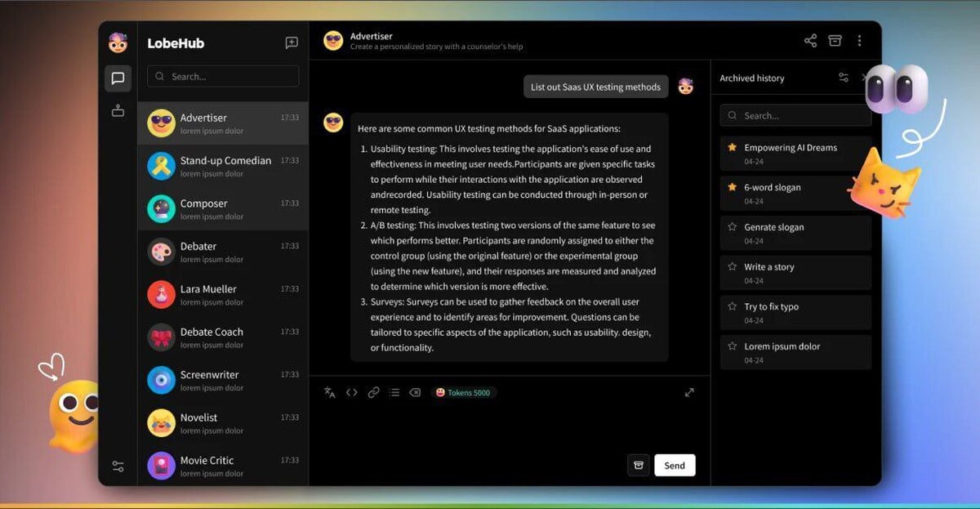Toggle archive panel icon in chat header
Screen dimensions: 980x509
(x=835, y=41)
